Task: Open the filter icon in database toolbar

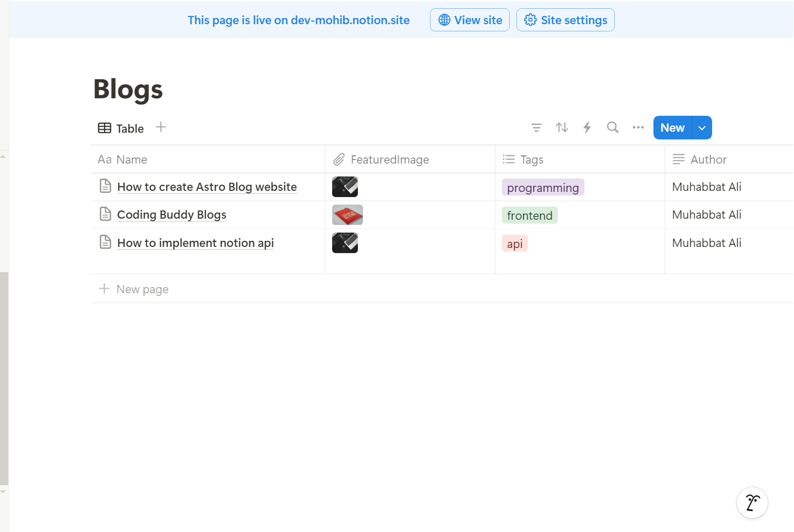Action: [536, 128]
